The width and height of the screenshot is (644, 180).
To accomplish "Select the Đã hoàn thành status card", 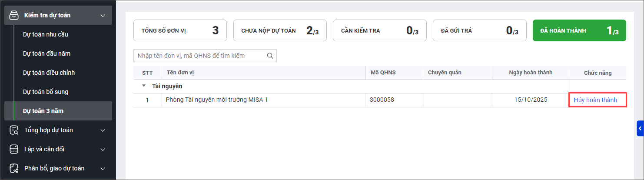I will coord(579,30).
